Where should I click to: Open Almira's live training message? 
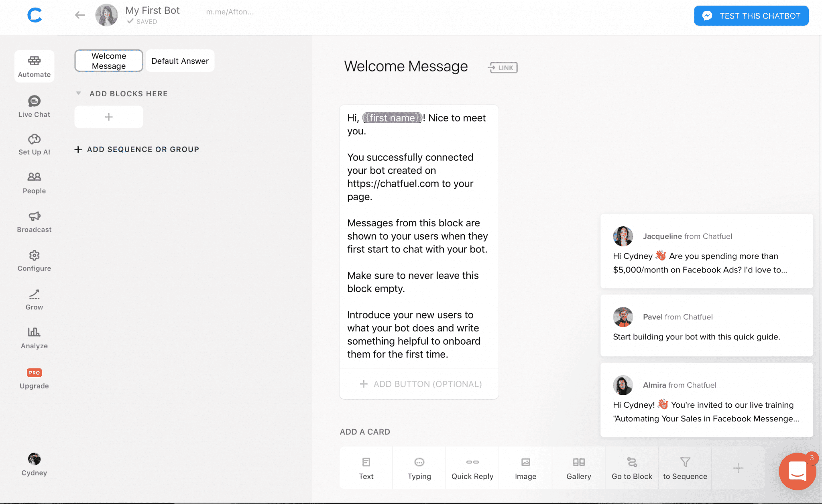(x=706, y=400)
